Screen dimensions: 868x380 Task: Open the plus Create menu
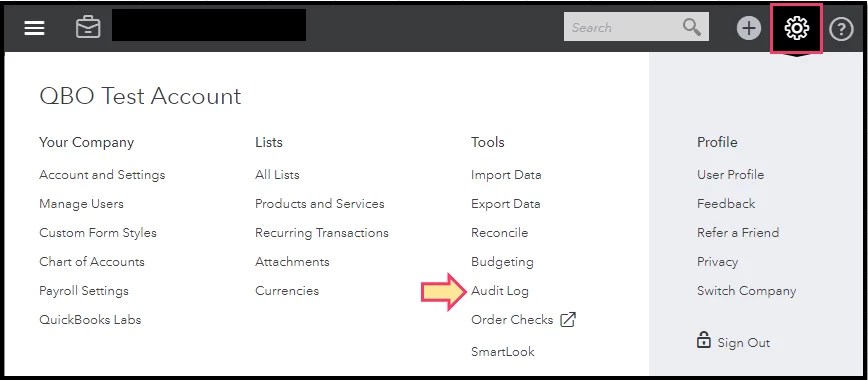pos(748,28)
